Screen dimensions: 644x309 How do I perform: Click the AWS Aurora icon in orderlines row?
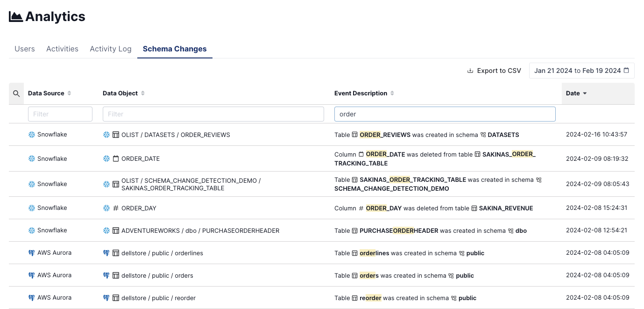[32, 253]
